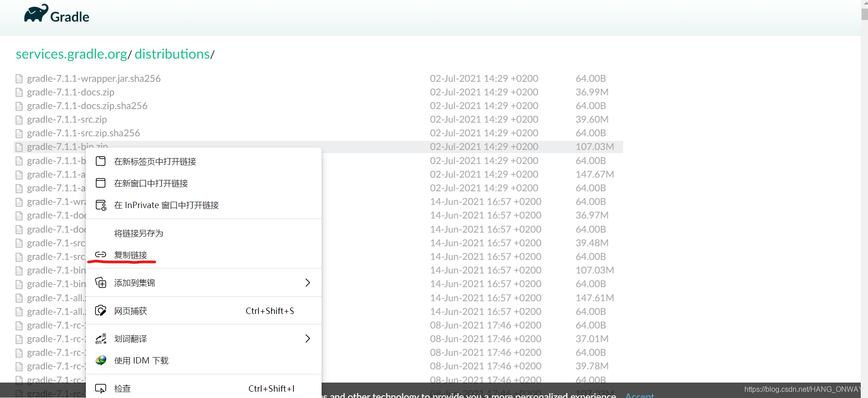Click the Gradle wordmark text in header
The height and width of the screenshot is (398, 868).
pyautogui.click(x=69, y=17)
